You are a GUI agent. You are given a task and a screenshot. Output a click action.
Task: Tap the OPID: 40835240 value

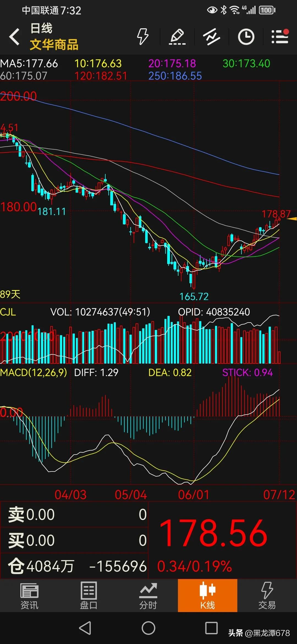[x=214, y=312]
